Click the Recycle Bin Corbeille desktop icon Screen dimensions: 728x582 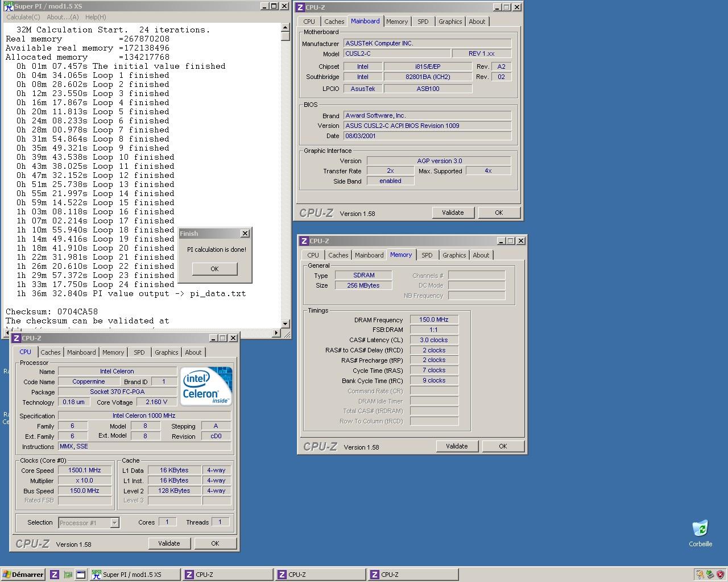pyautogui.click(x=700, y=533)
